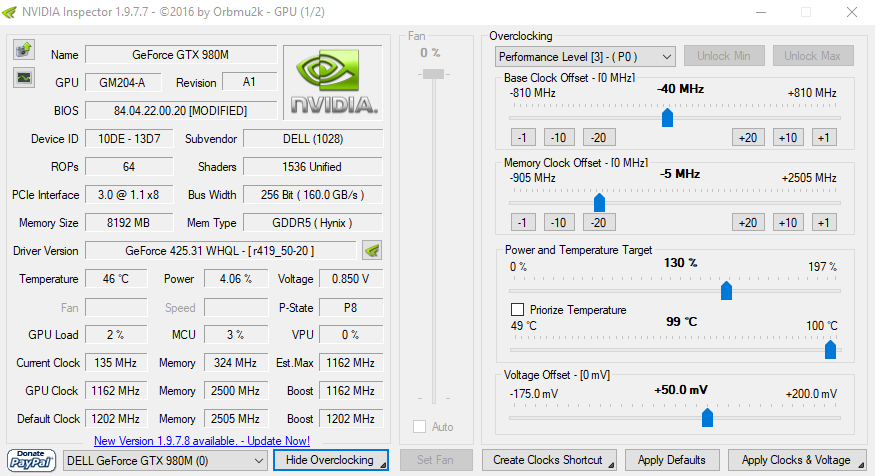Click the NVIDIA logo image

click(x=333, y=83)
